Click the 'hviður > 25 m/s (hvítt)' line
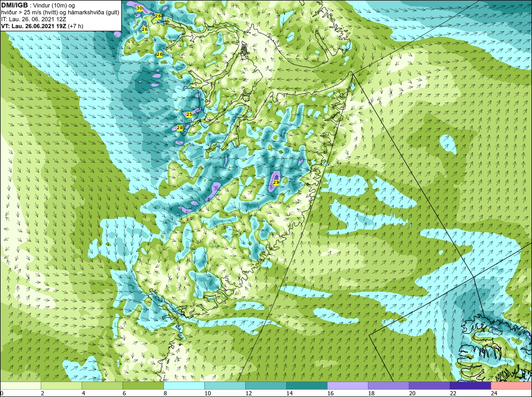Screen dimensions: 532x397 [30, 13]
